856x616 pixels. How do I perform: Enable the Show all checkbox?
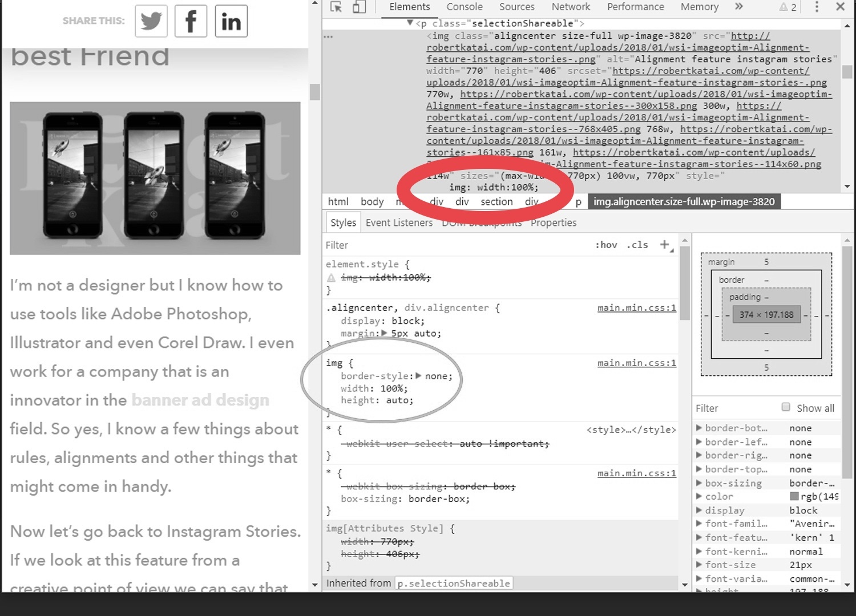tap(786, 407)
